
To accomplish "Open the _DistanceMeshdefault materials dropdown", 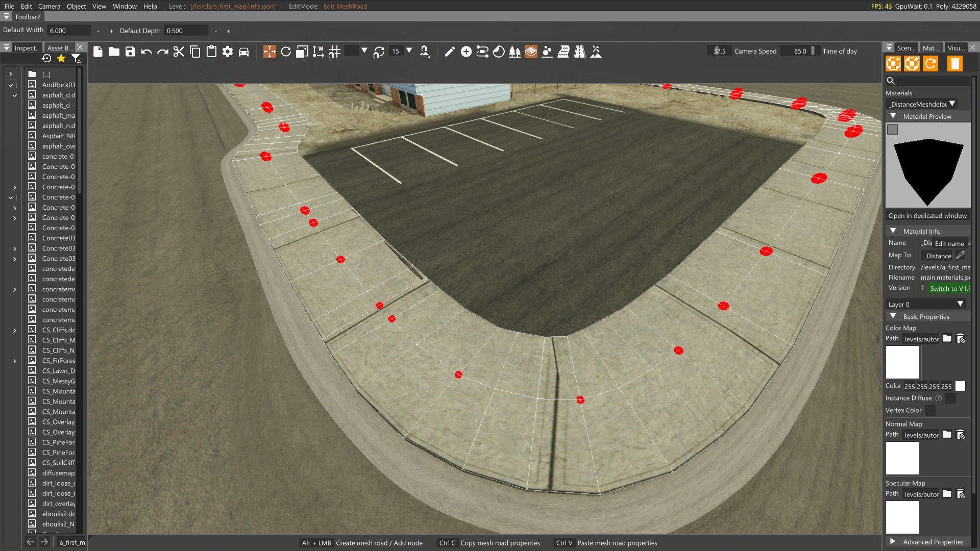I will 921,104.
